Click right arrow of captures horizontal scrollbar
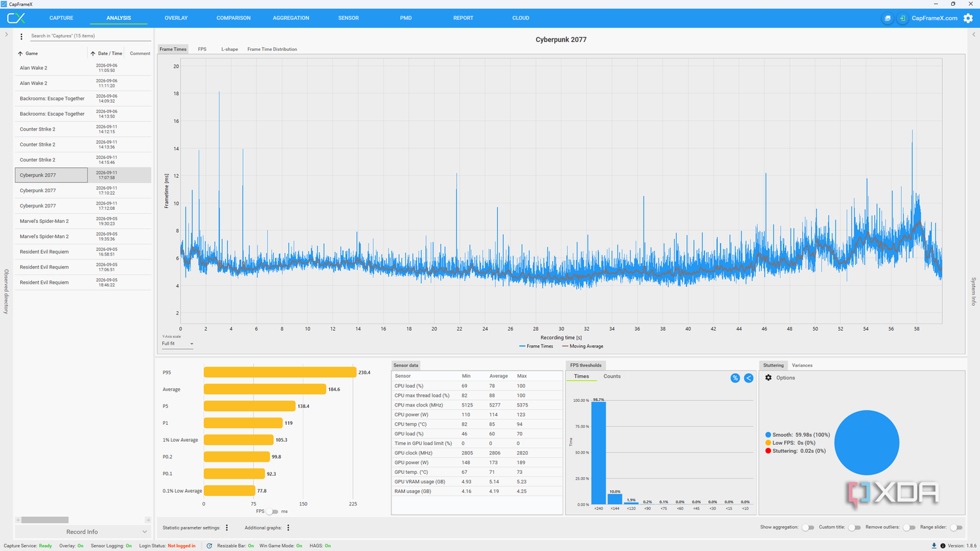This screenshot has width=980, height=551. pos(148,520)
